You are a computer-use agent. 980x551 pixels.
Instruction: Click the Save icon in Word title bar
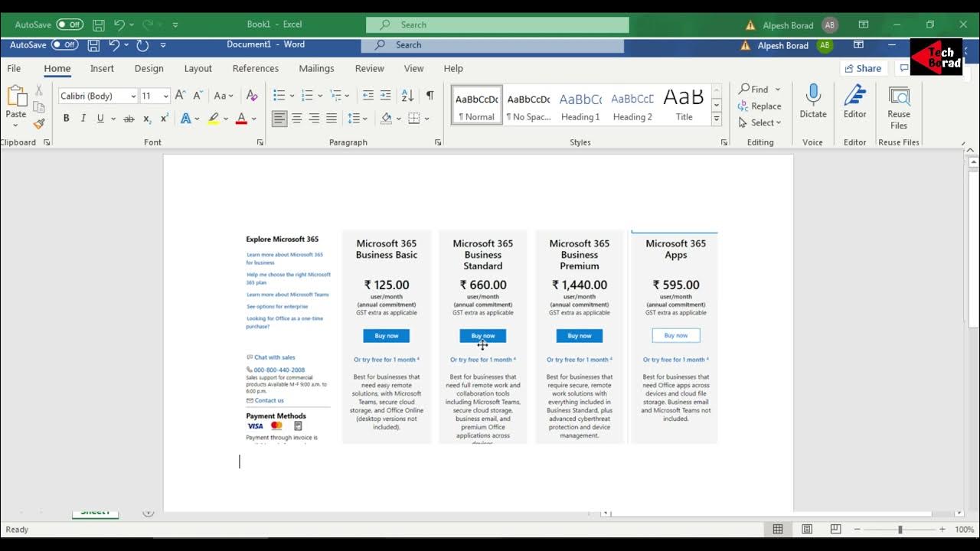[x=93, y=45]
